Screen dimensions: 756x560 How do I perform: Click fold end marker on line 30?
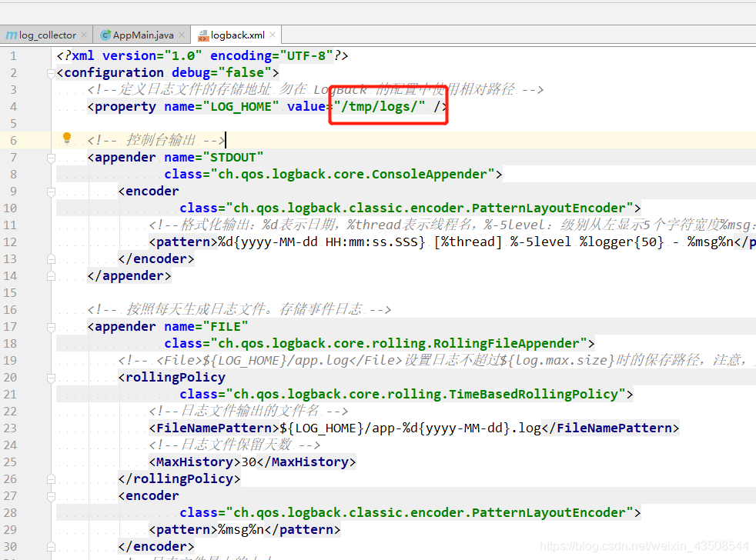[51, 547]
